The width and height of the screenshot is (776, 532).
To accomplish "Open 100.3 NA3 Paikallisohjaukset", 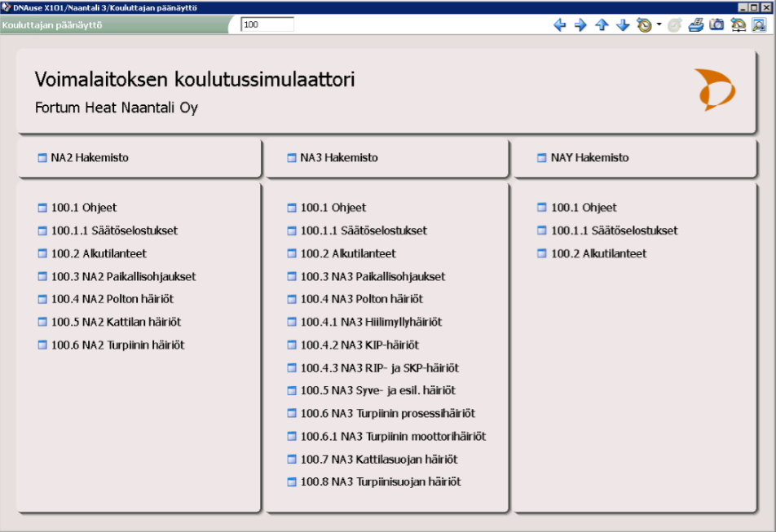I will click(367, 276).
